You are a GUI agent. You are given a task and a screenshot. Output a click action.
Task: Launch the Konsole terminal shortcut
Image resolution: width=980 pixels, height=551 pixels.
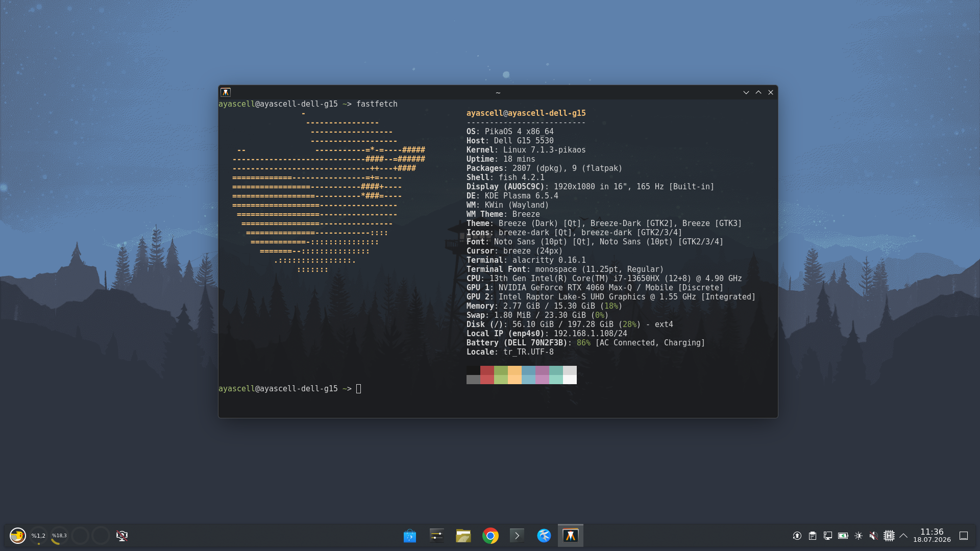(x=517, y=536)
